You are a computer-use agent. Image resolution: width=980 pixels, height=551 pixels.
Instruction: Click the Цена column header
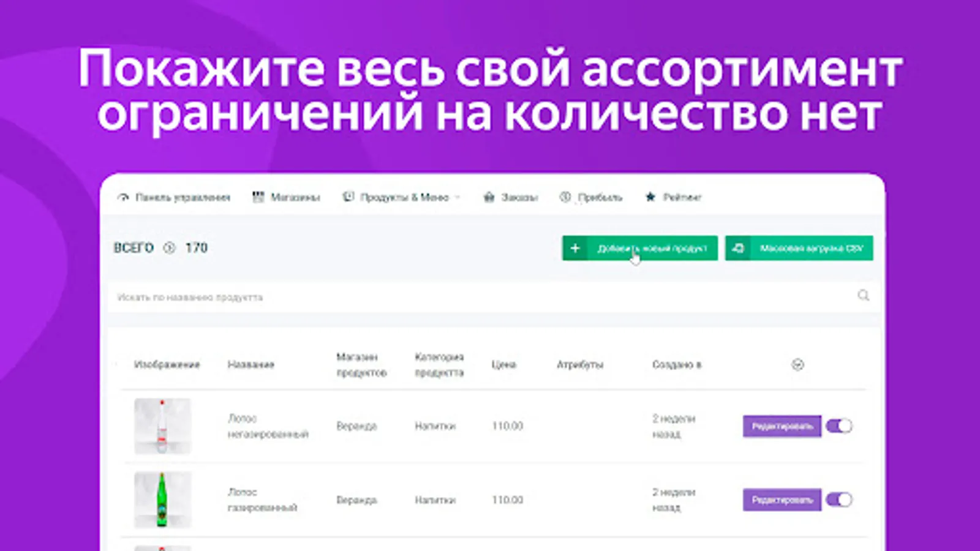(503, 365)
